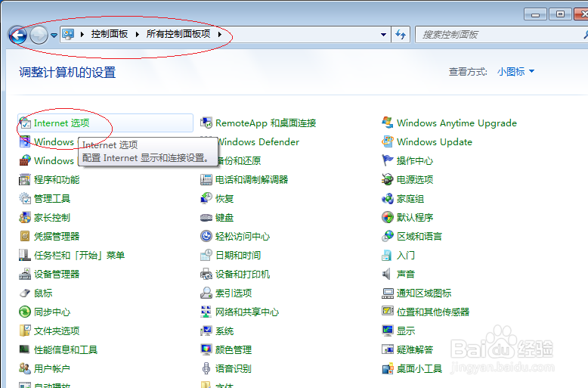Open the 显示 icon
This screenshot has width=588, height=388.
(388, 331)
